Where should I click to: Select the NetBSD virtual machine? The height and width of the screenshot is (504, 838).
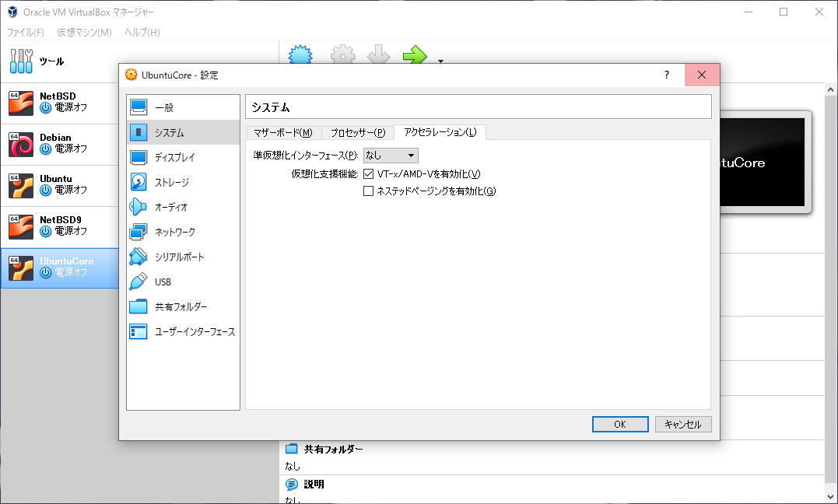click(x=59, y=103)
